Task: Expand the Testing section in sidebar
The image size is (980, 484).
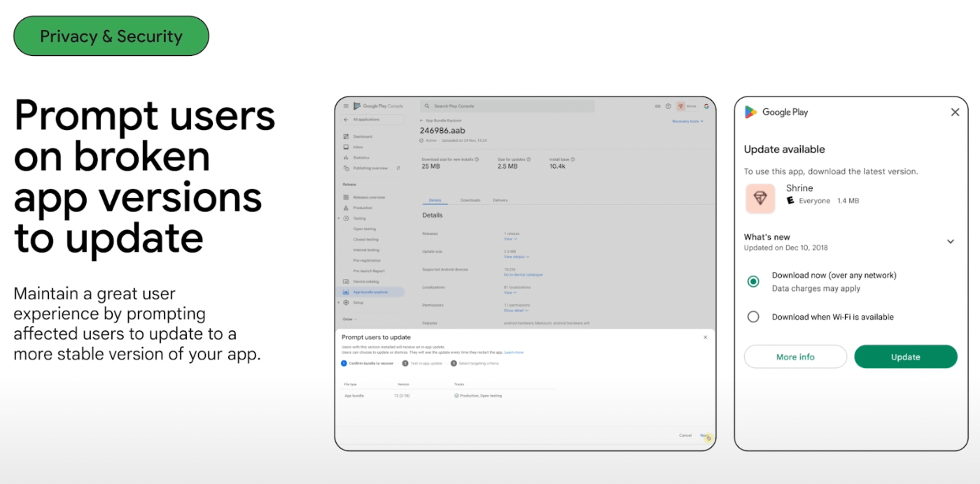Action: click(339, 218)
